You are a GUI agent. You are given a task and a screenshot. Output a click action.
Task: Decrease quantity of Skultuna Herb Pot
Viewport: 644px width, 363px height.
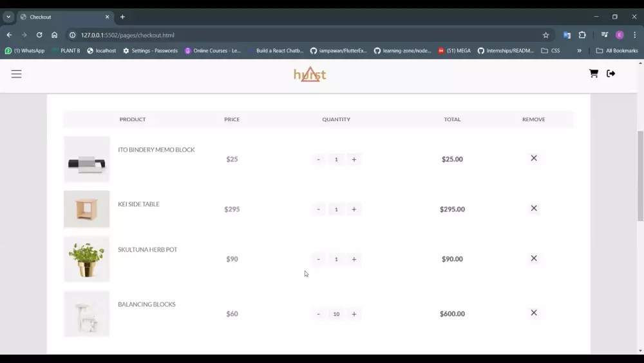coord(318,259)
